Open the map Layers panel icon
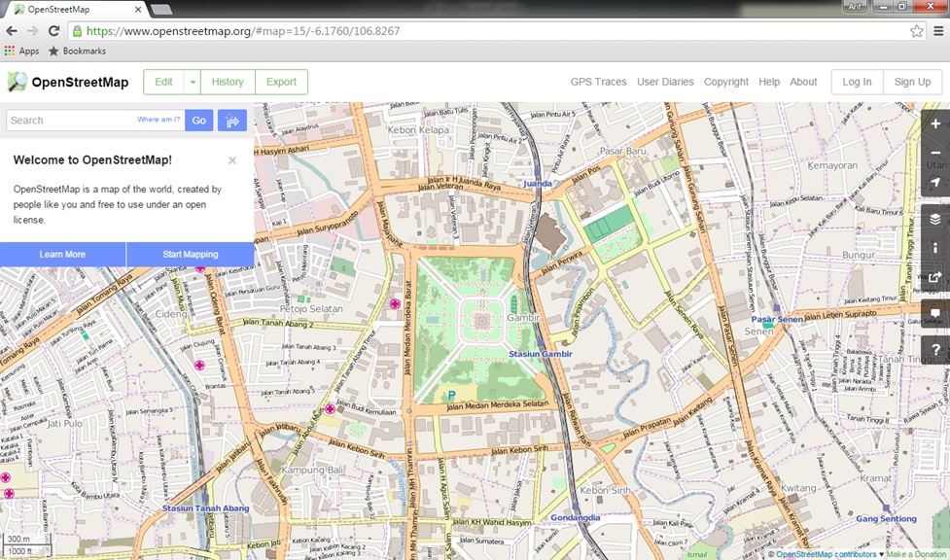950x560 pixels. point(935,219)
